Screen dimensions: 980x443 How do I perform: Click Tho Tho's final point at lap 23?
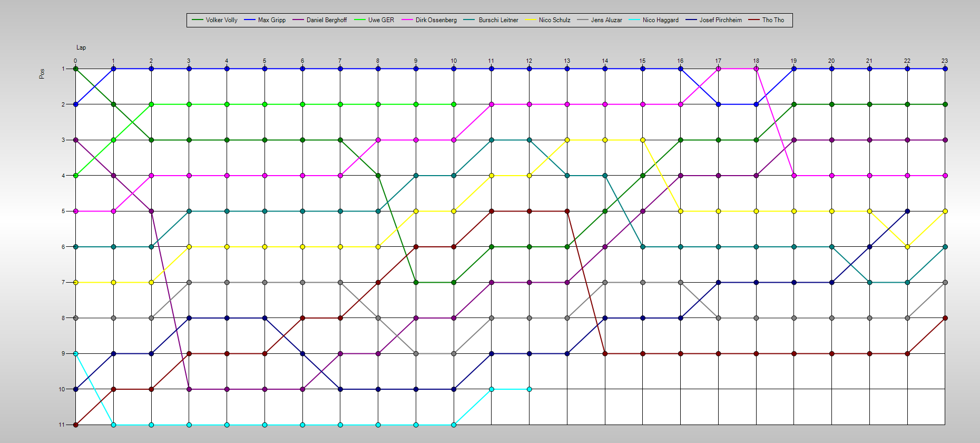tap(945, 318)
